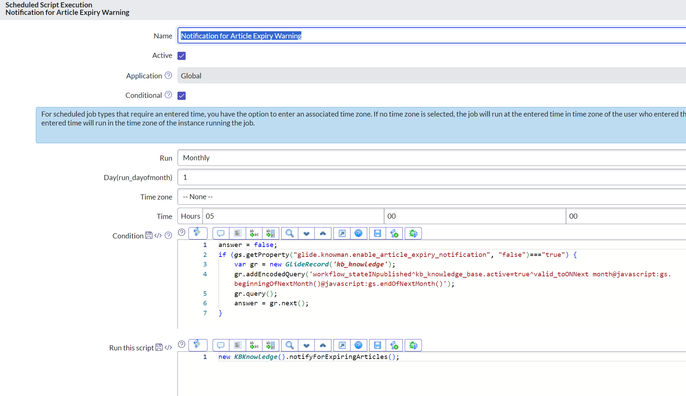
Task: Format code in Run this script toolbar
Action: [x=237, y=346]
